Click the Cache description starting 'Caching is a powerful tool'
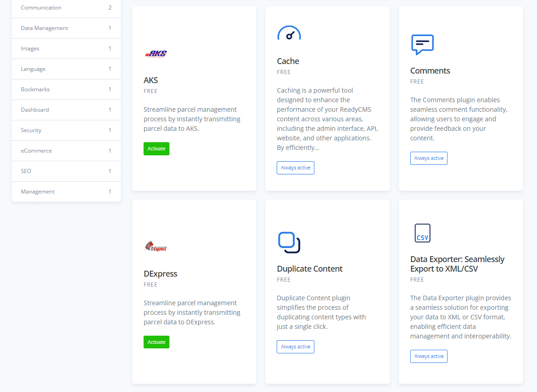The width and height of the screenshot is (537, 392). pos(328,119)
